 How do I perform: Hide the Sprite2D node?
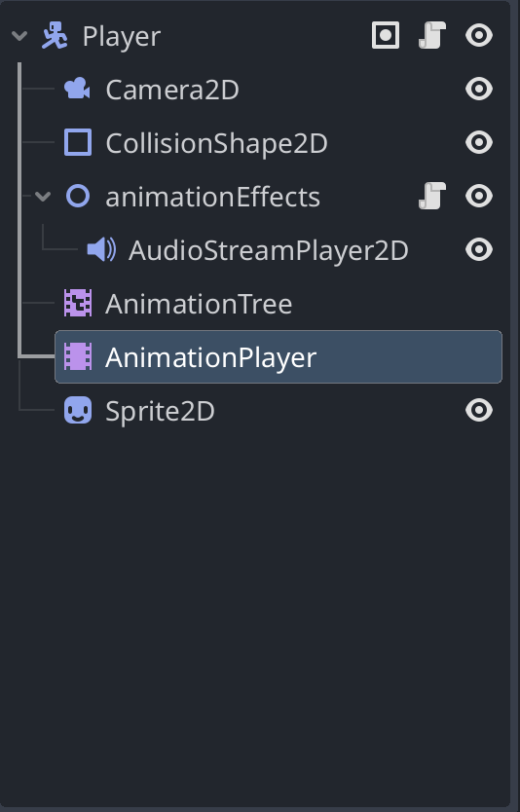coord(479,410)
